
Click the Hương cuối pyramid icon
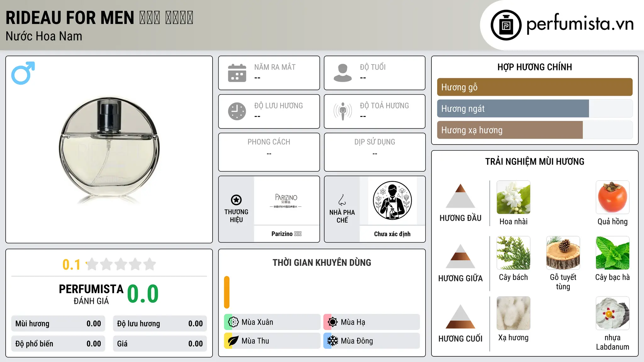[x=460, y=316]
